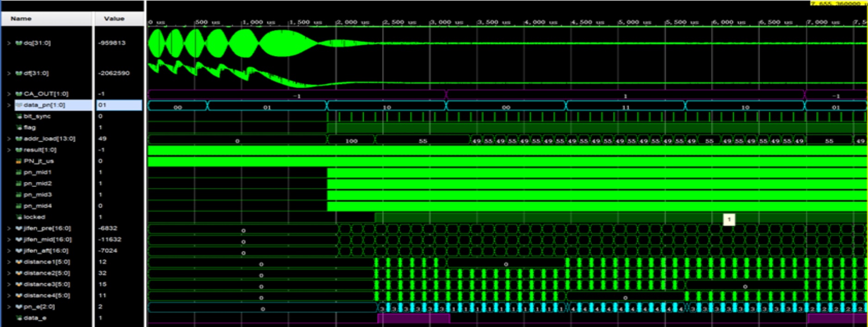Click the Name column header
Image resolution: width=868 pixels, height=327 pixels.
click(x=21, y=18)
